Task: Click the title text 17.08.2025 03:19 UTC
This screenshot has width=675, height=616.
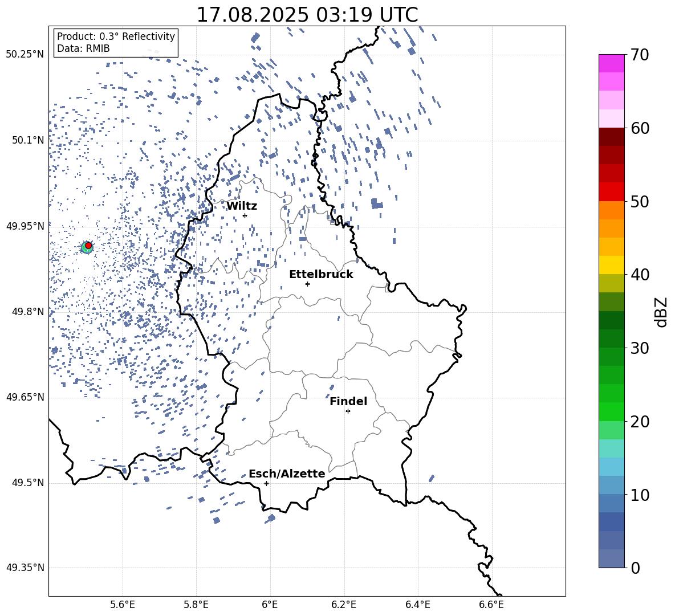Action: [x=307, y=15]
